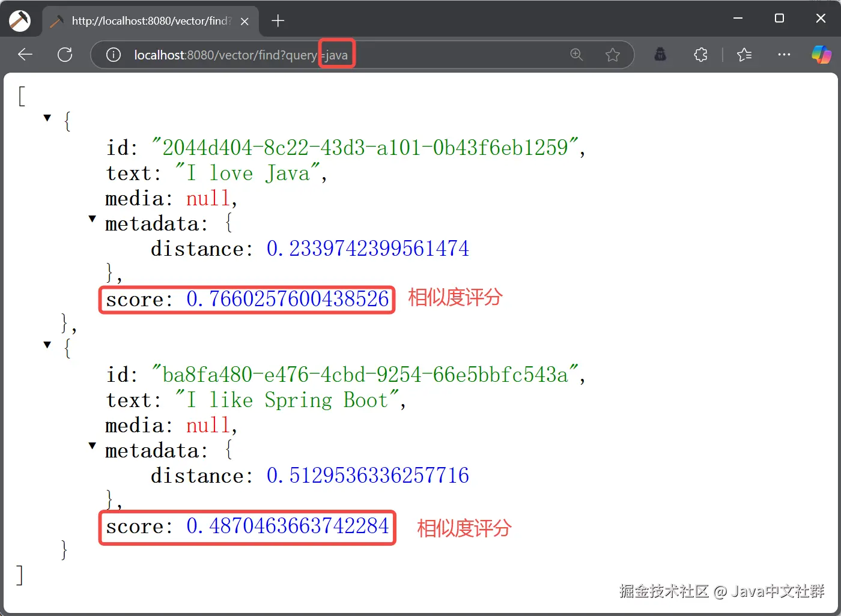Close the localhost:8080 vector/find tab

click(x=244, y=21)
